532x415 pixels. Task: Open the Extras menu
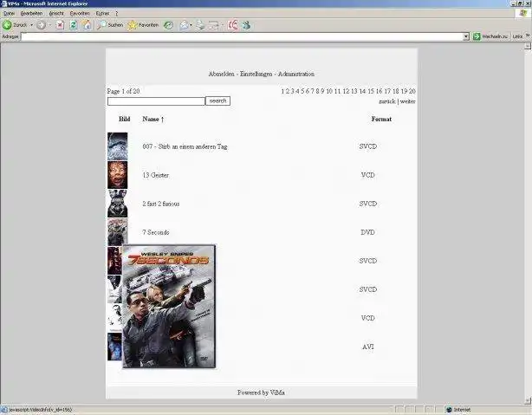(x=102, y=14)
